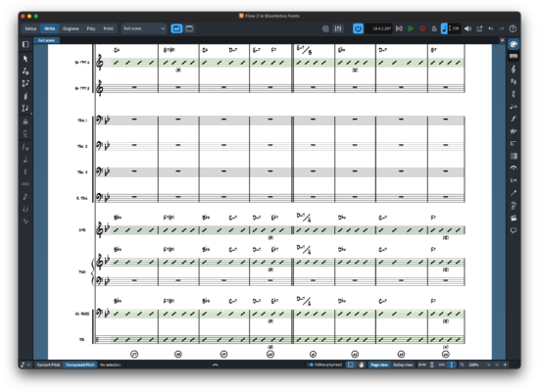Screen dimensions: 539x392
Task: Open the Repeat structures panel
Action: click(514, 144)
